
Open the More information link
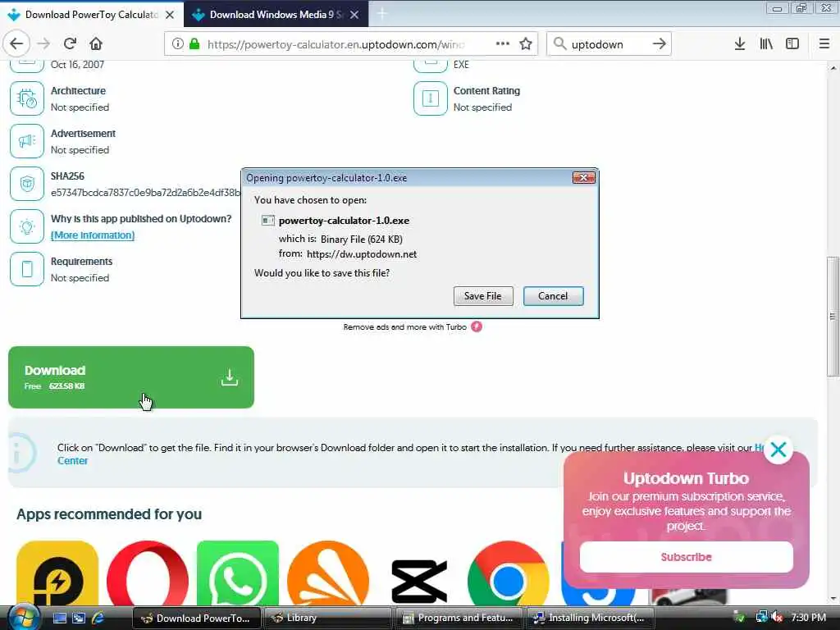click(x=93, y=235)
